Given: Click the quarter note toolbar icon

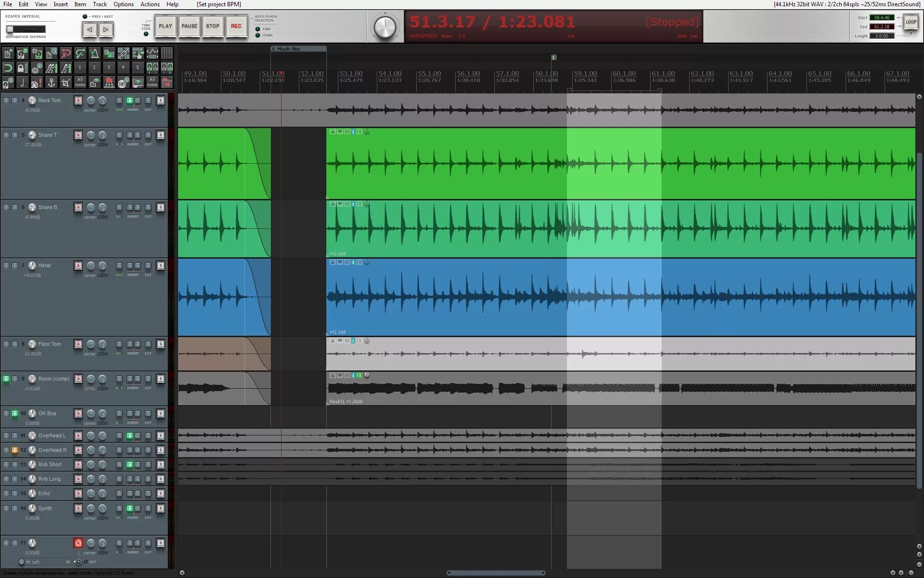Looking at the screenshot, I should click(22, 82).
